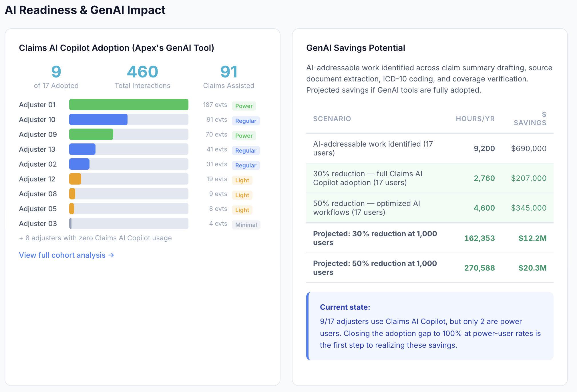Select the Minimal badge for Adjuster 03
Viewport: 577px width, 392px height.
tap(246, 225)
